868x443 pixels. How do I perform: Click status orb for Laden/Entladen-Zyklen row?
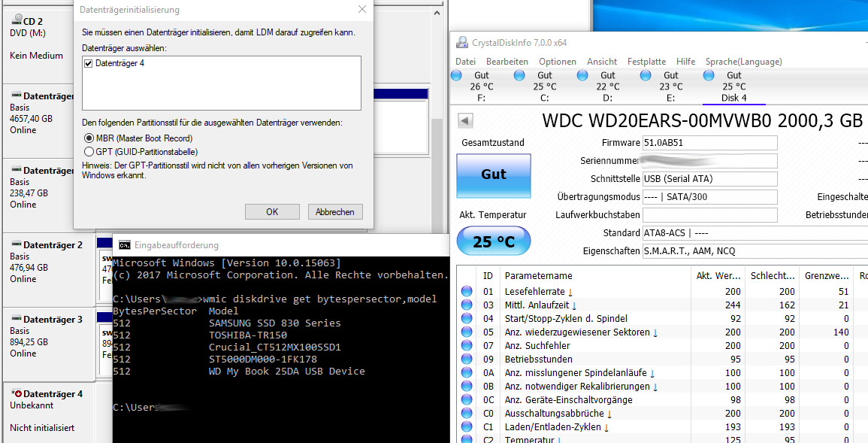467,427
